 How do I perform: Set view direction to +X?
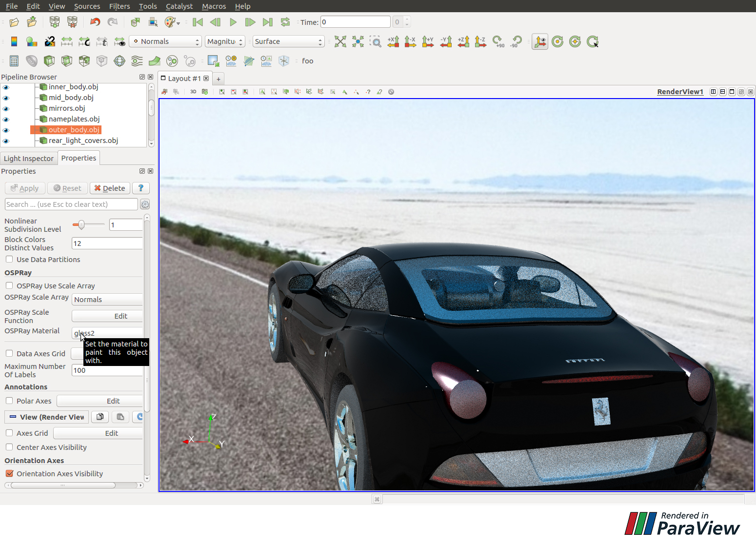pos(393,42)
